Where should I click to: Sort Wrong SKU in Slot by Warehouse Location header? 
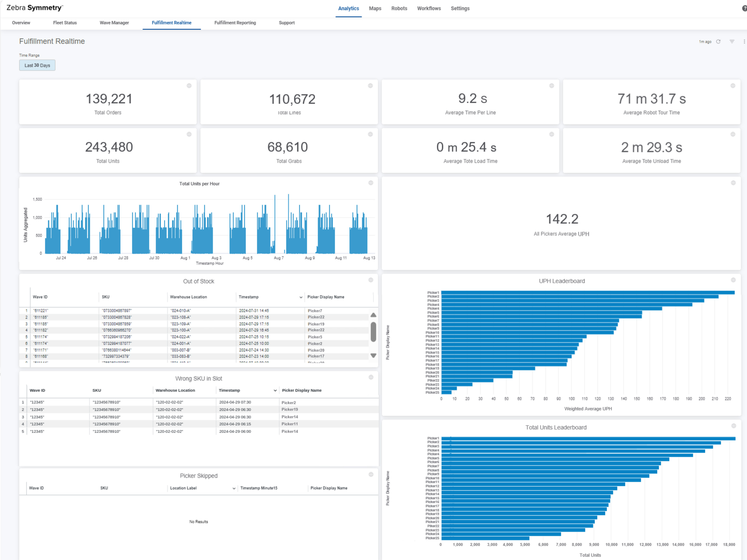pos(175,390)
